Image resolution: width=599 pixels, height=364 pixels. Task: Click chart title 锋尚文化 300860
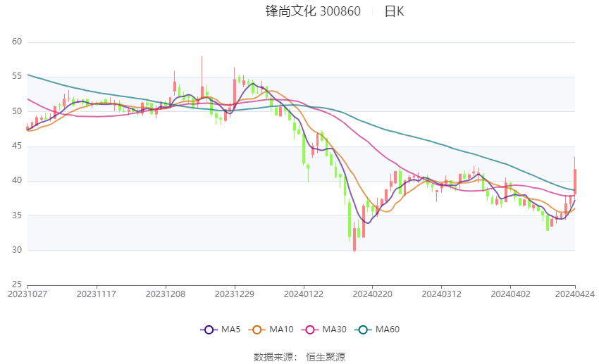pos(313,11)
